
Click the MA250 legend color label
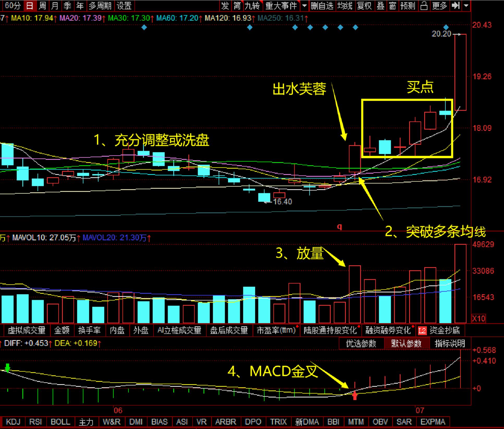[x=281, y=18]
